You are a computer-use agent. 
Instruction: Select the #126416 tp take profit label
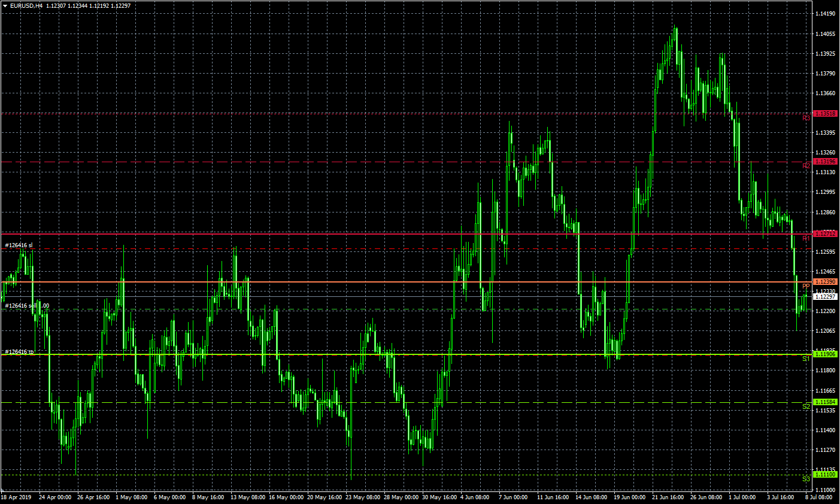click(19, 352)
